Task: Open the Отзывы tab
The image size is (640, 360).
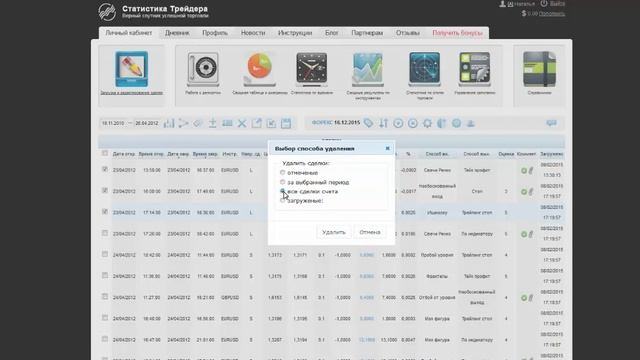Action: click(x=408, y=33)
